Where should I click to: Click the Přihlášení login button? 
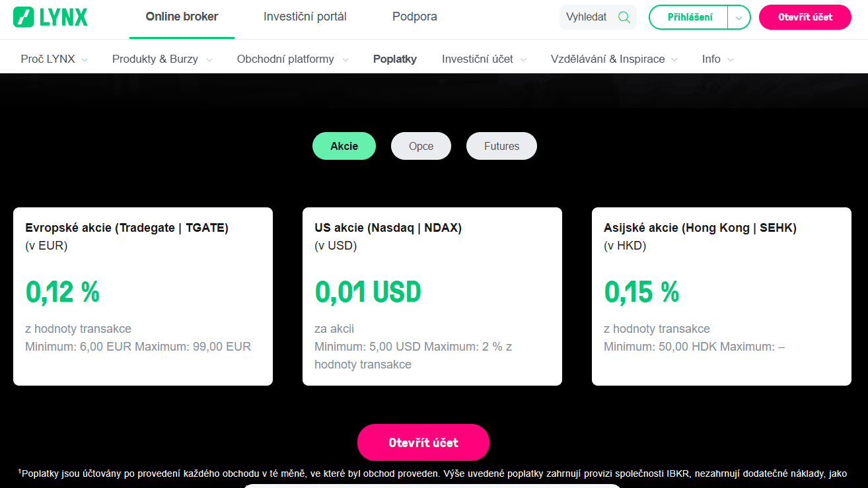689,18
